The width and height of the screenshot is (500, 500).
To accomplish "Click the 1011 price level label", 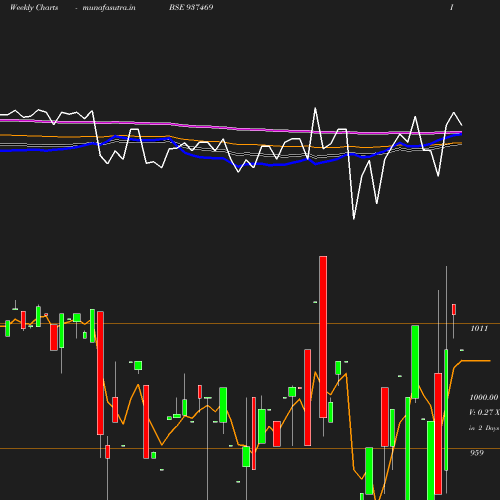I will [479, 329].
